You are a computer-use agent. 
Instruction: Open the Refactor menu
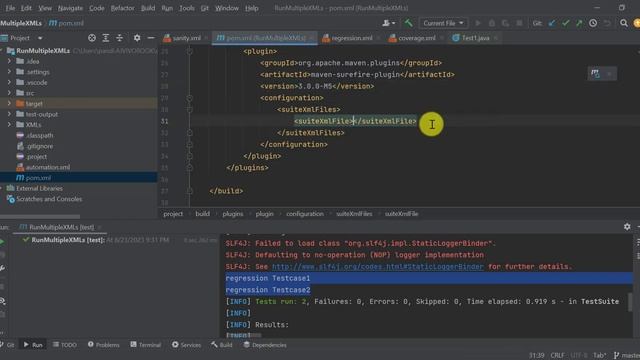click(x=122, y=8)
